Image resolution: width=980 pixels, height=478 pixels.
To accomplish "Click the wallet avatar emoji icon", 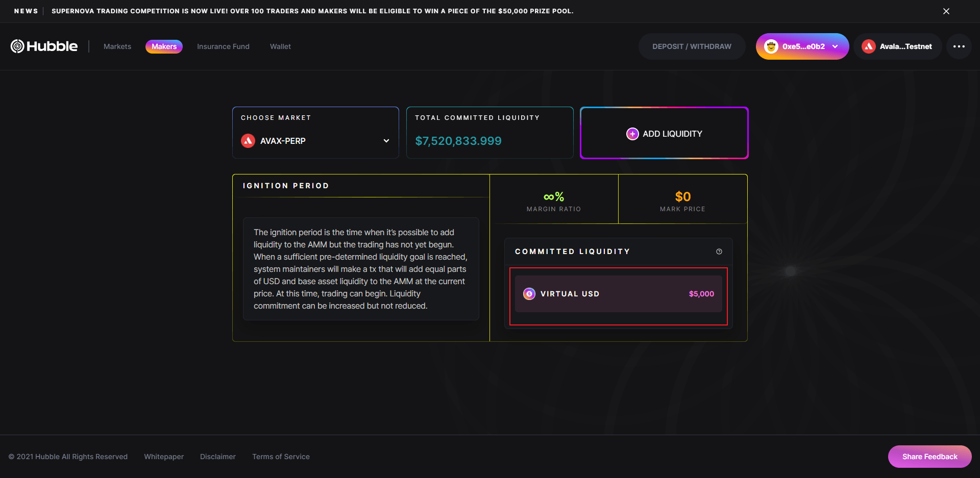I will click(x=771, y=46).
